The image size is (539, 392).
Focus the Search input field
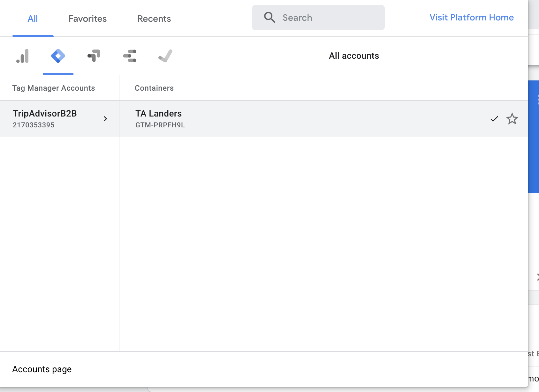click(318, 18)
